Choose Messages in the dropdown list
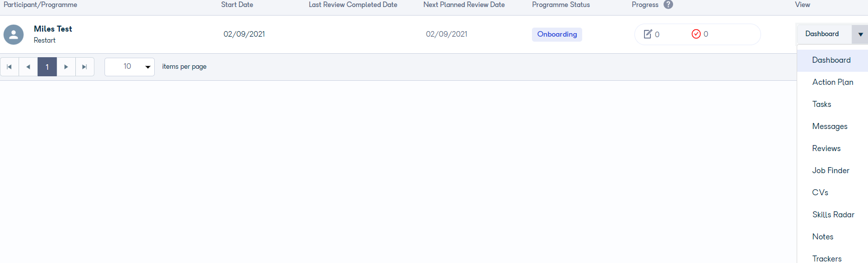868x263 pixels. [830, 126]
